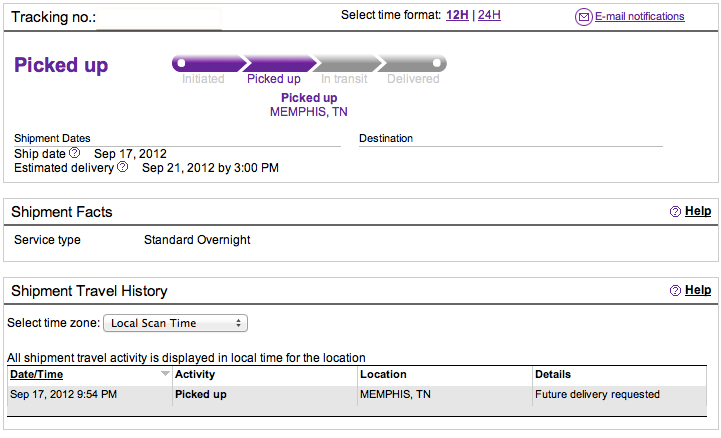Click the Picked up progress bar segment
Viewport: 721px width, 438px height.
click(x=280, y=63)
